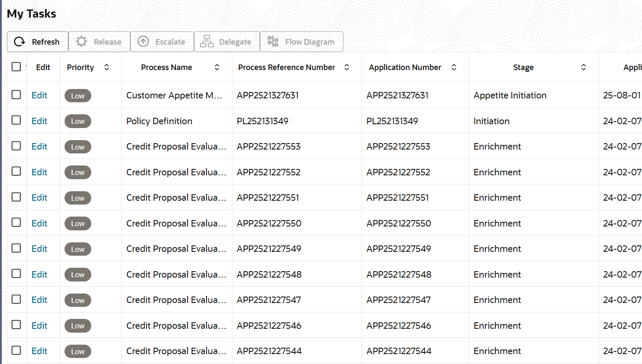Screen dimensions: 642x364
Task: Click Edit for APP2521227546
Action: 39,326
